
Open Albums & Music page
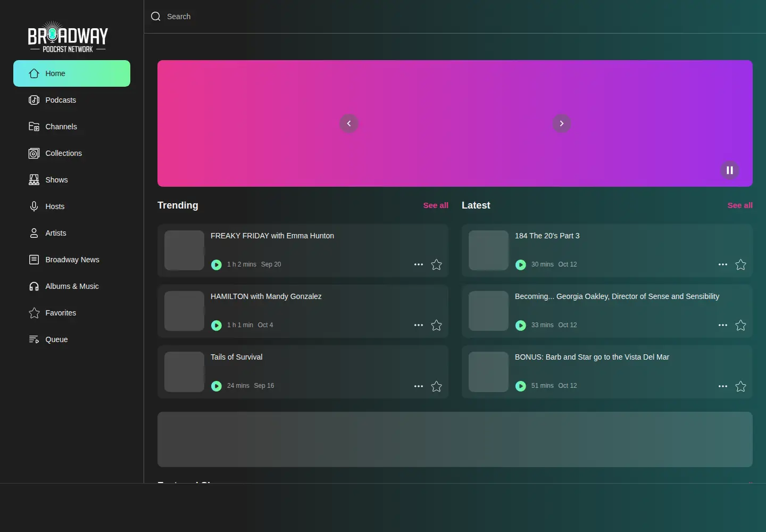(x=72, y=286)
